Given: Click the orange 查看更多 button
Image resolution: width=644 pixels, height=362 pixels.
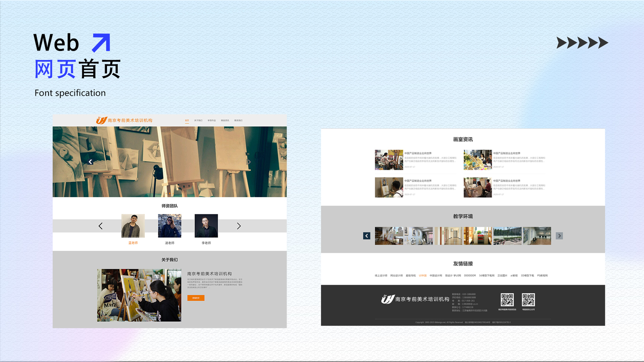Looking at the screenshot, I should (196, 298).
